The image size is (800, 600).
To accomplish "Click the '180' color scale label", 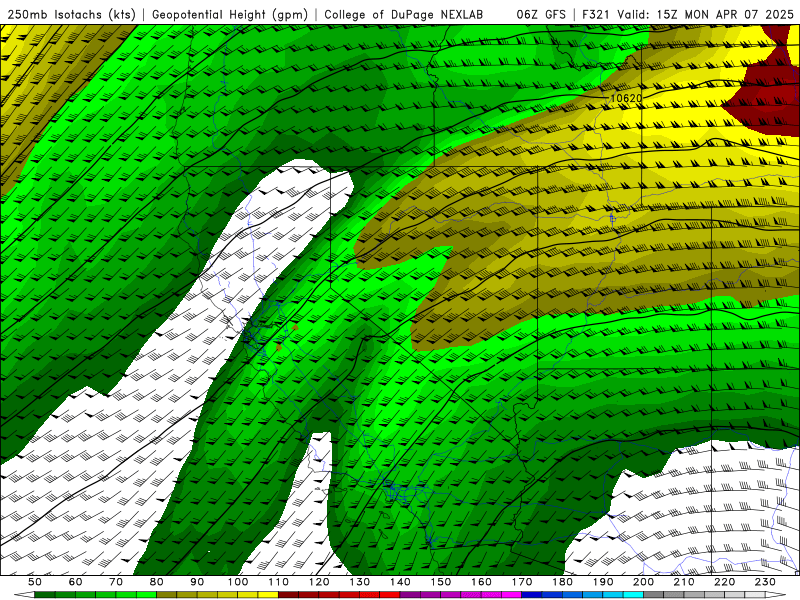I will point(563,582).
